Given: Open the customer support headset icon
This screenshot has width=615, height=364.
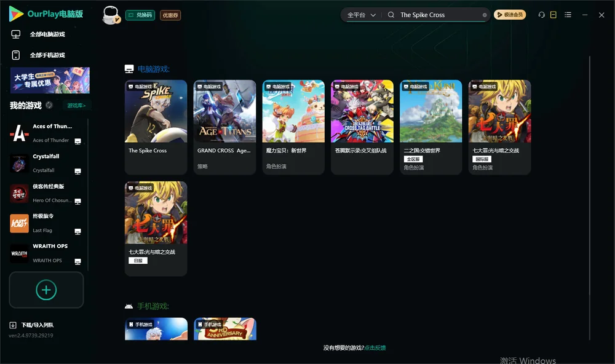Looking at the screenshot, I should (542, 15).
